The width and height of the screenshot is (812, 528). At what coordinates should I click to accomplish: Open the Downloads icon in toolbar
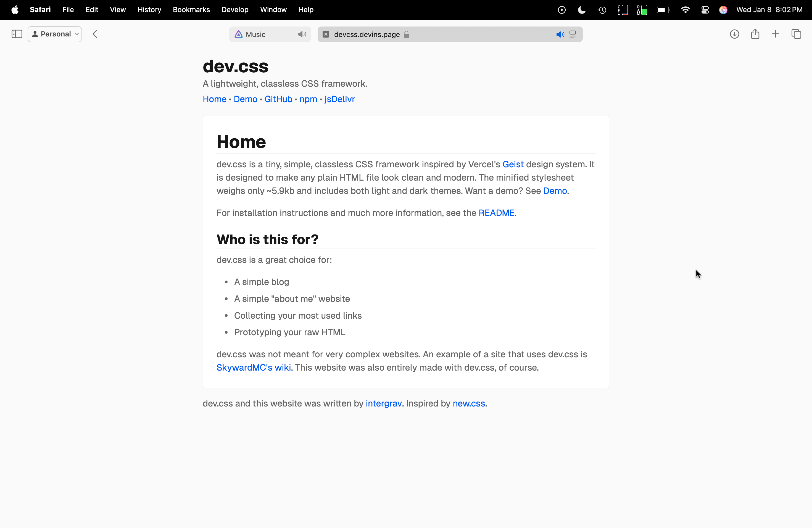(x=734, y=34)
